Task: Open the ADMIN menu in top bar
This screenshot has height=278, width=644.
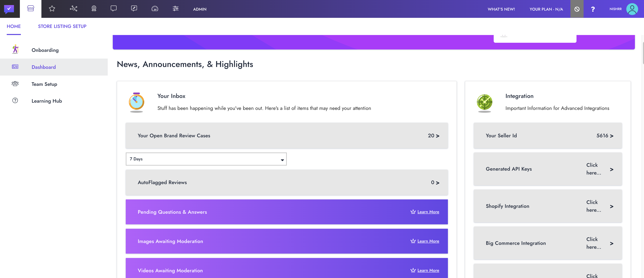Action: point(200,9)
